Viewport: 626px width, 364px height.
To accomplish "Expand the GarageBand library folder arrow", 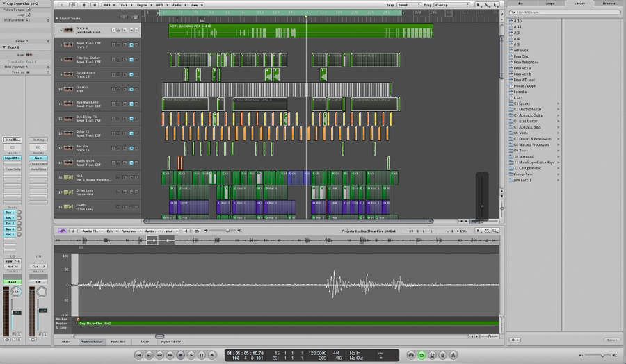I will pos(558,174).
